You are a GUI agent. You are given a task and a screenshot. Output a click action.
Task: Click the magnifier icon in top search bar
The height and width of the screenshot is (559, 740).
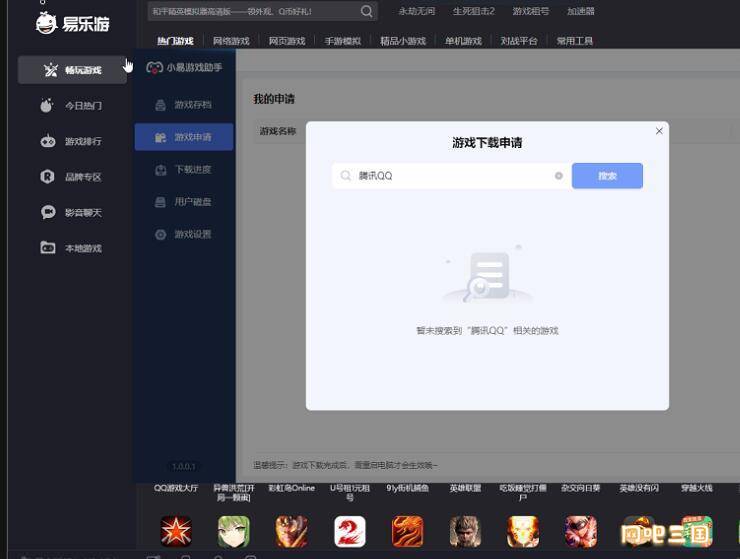tap(366, 11)
